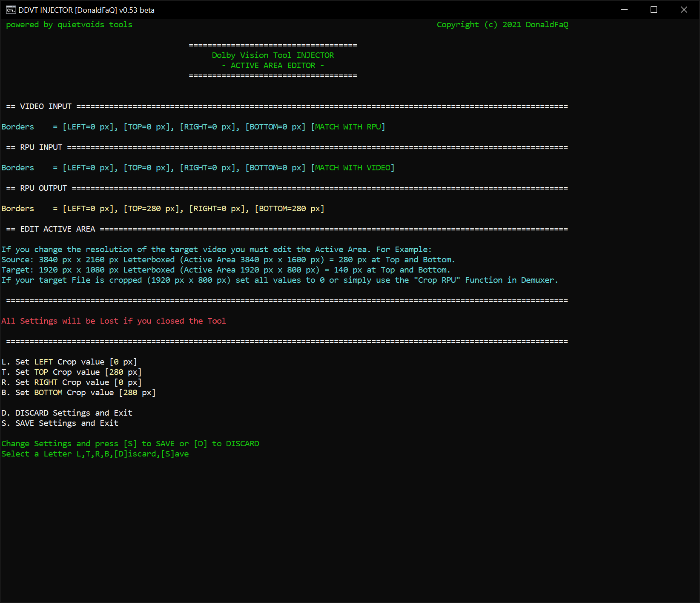
Task: Click the 'Borders' label under VIDEO INPUT
Action: tap(17, 127)
